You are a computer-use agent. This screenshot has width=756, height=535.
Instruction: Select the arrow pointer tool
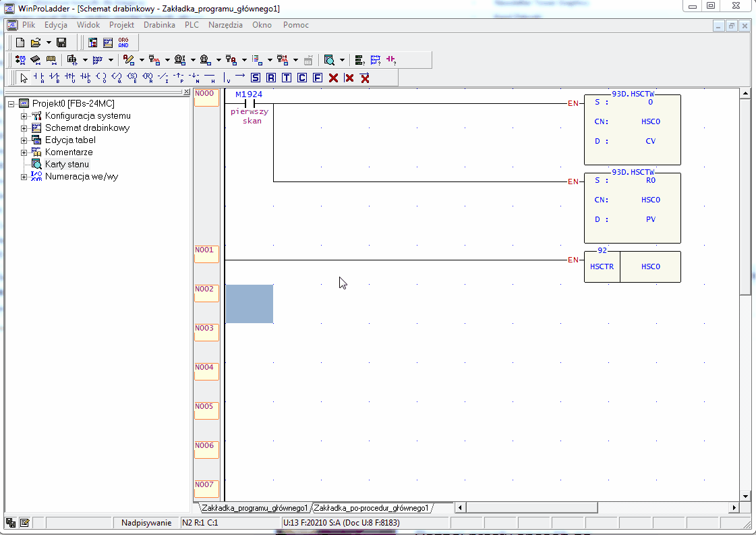tap(24, 78)
